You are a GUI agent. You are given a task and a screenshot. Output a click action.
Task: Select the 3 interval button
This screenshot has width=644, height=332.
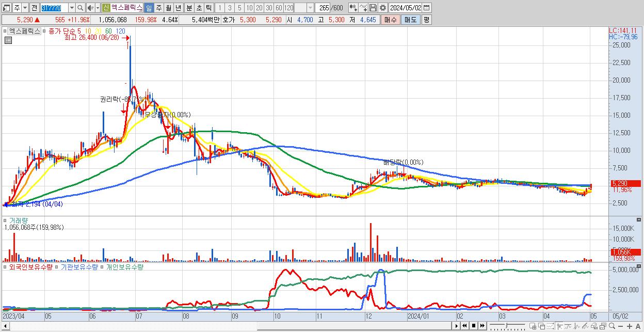pos(230,8)
